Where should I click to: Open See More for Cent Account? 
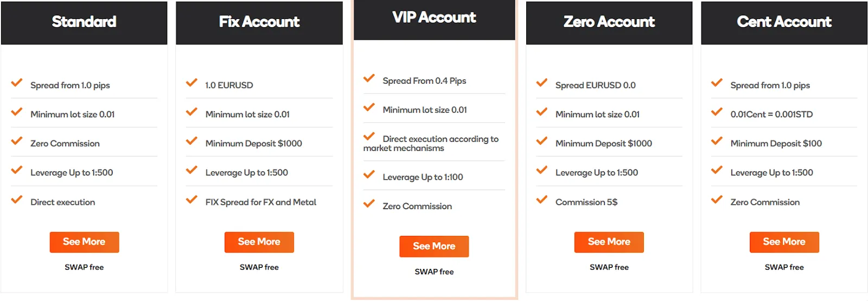coord(784,242)
